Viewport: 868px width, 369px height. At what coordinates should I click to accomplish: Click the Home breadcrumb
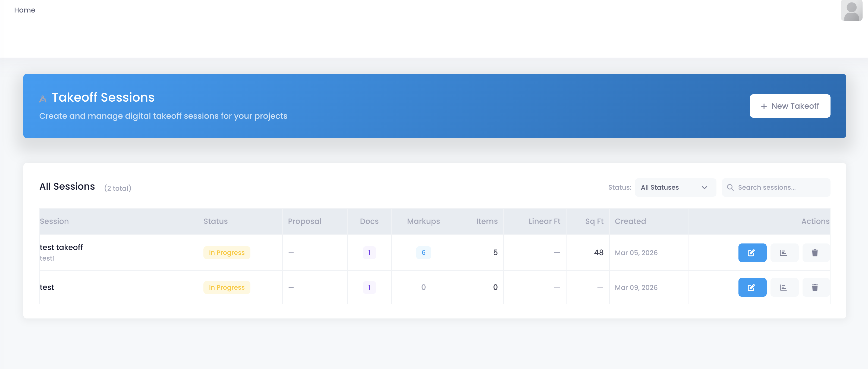tap(25, 10)
